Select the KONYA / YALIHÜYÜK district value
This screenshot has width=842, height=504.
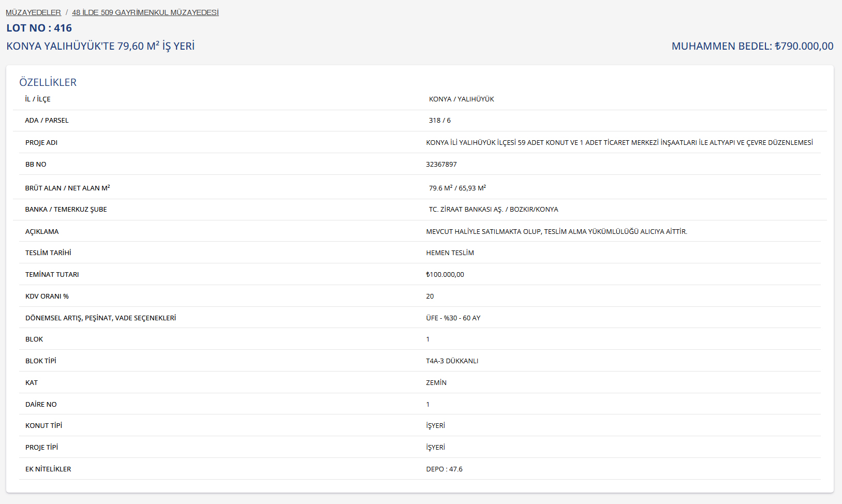tap(461, 99)
